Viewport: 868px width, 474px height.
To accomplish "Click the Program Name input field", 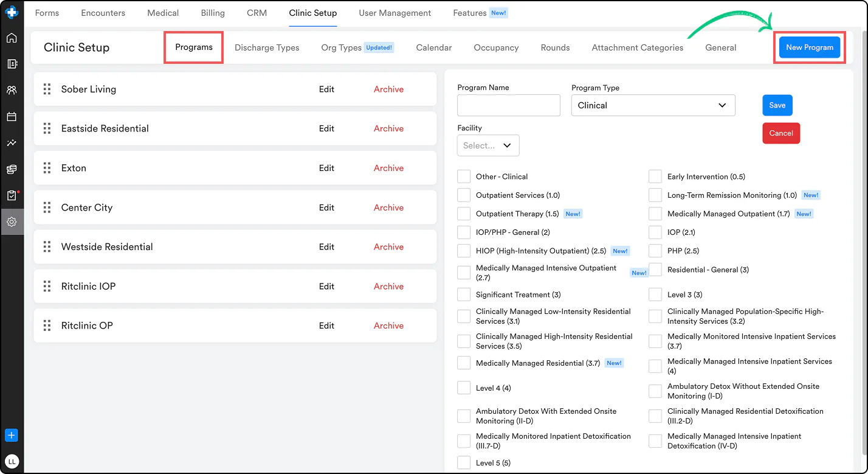I will tap(509, 105).
